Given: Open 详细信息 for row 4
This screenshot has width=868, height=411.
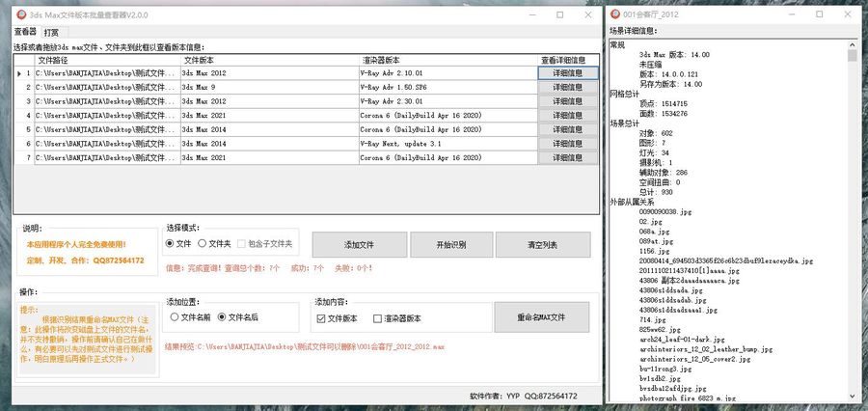Looking at the screenshot, I should pyautogui.click(x=567, y=116).
